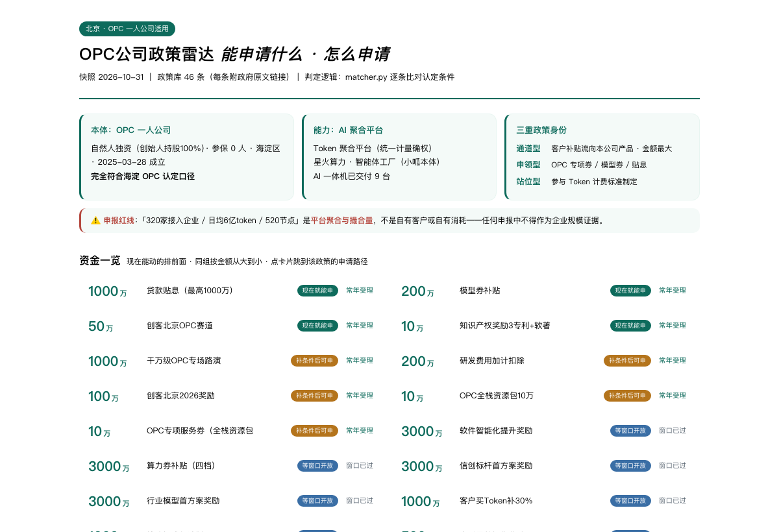This screenshot has width=779, height=532.
Task: Open the 贷款贴息（最高1000万） funding card
Action: (x=233, y=291)
